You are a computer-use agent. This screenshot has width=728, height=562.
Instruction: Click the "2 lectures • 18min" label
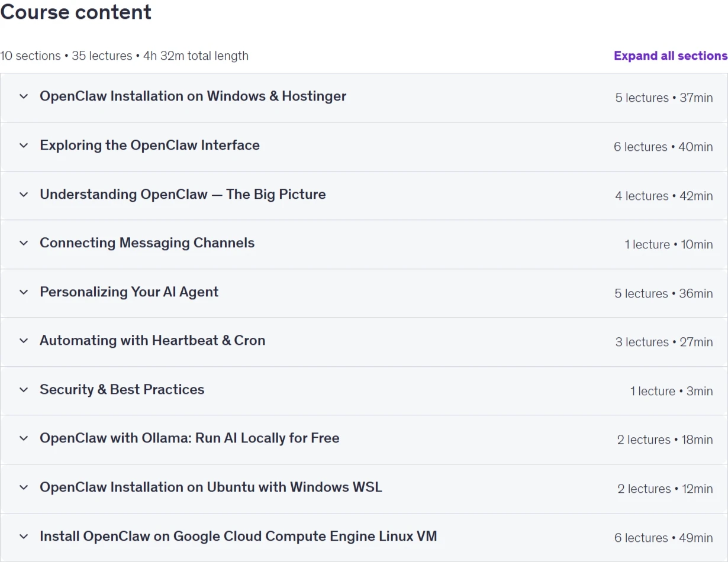click(665, 440)
